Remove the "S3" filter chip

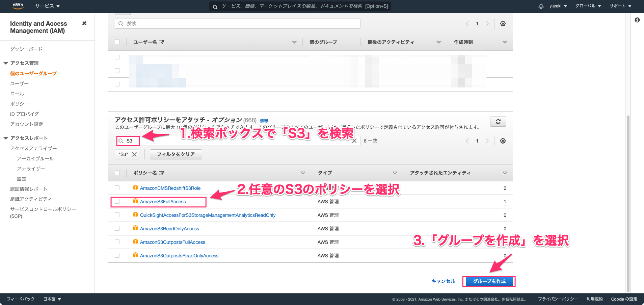(x=134, y=154)
